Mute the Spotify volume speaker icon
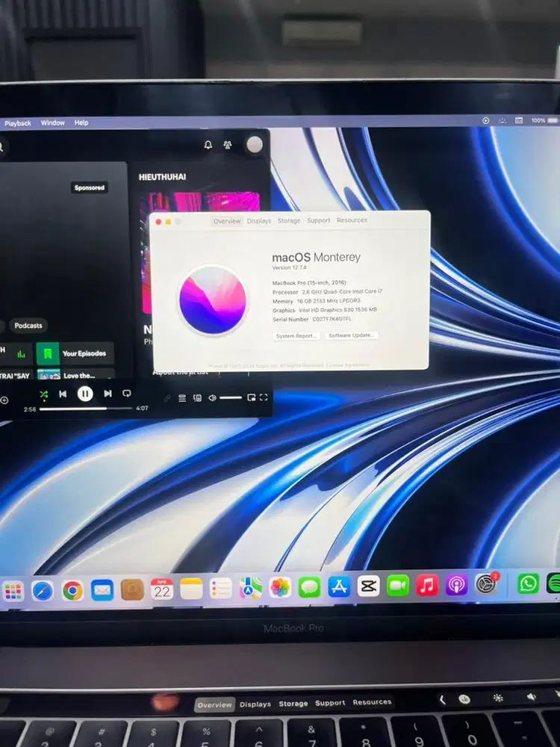 click(x=212, y=398)
